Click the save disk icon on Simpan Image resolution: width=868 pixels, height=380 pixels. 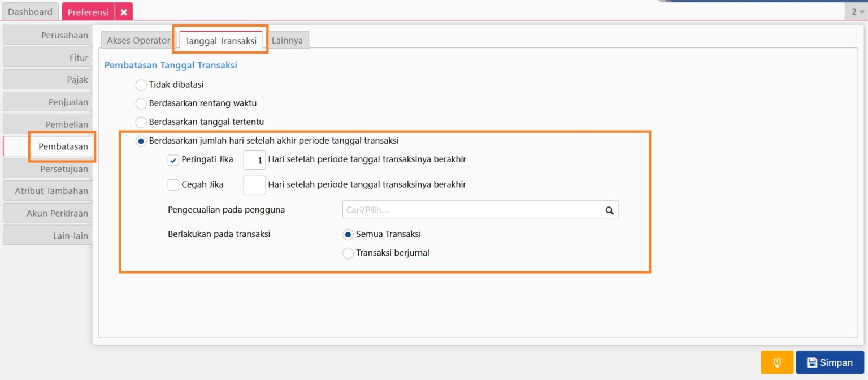(x=813, y=362)
